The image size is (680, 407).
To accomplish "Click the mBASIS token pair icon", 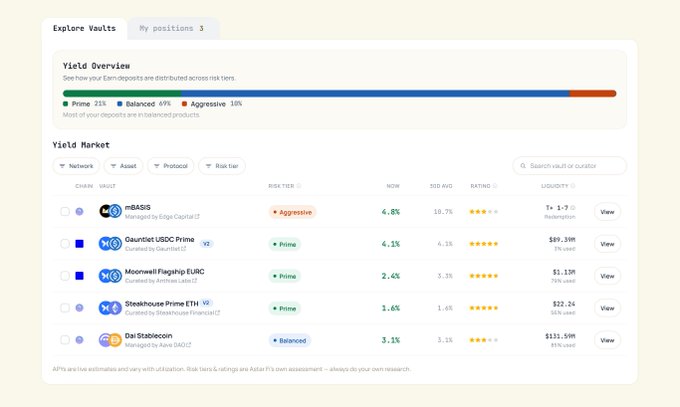I will tap(110, 211).
